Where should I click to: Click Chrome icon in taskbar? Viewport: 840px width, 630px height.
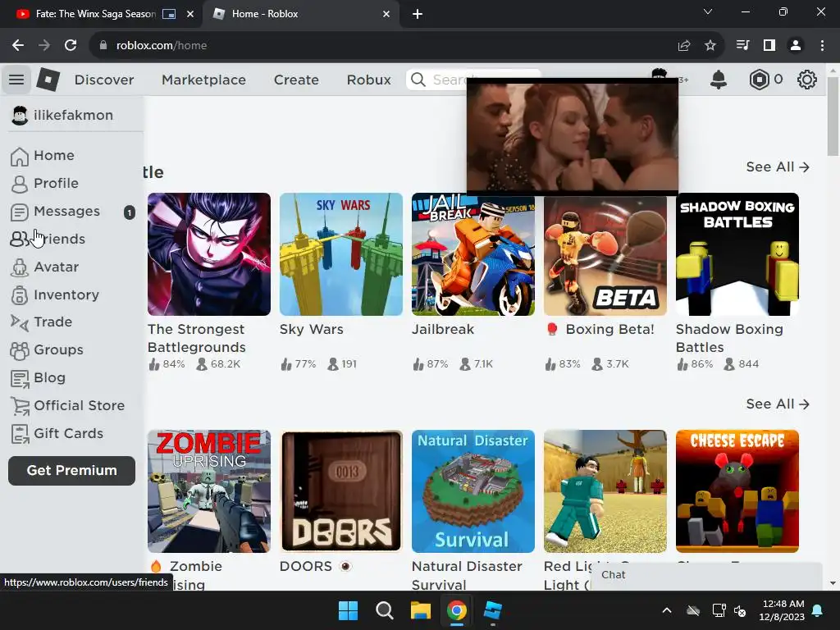click(x=456, y=610)
